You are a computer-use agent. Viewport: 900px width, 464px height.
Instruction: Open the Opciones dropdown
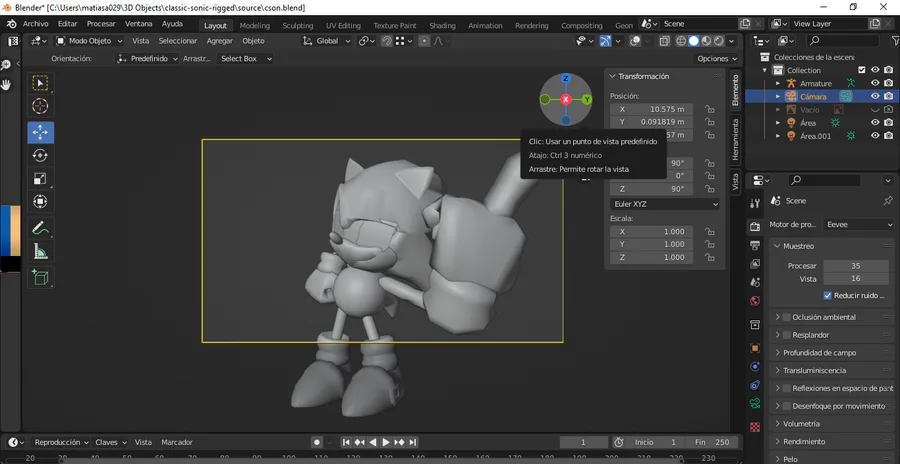[x=717, y=59]
